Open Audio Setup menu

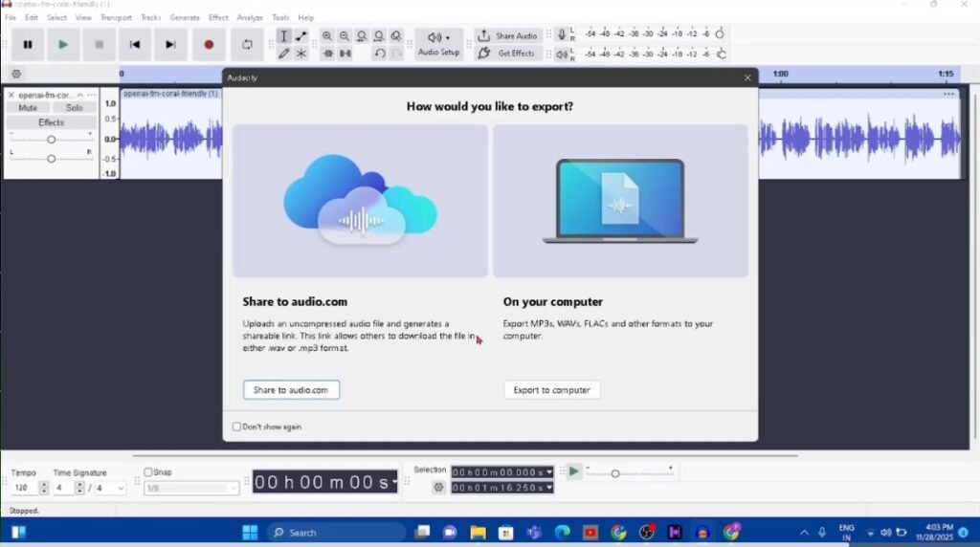pyautogui.click(x=438, y=44)
